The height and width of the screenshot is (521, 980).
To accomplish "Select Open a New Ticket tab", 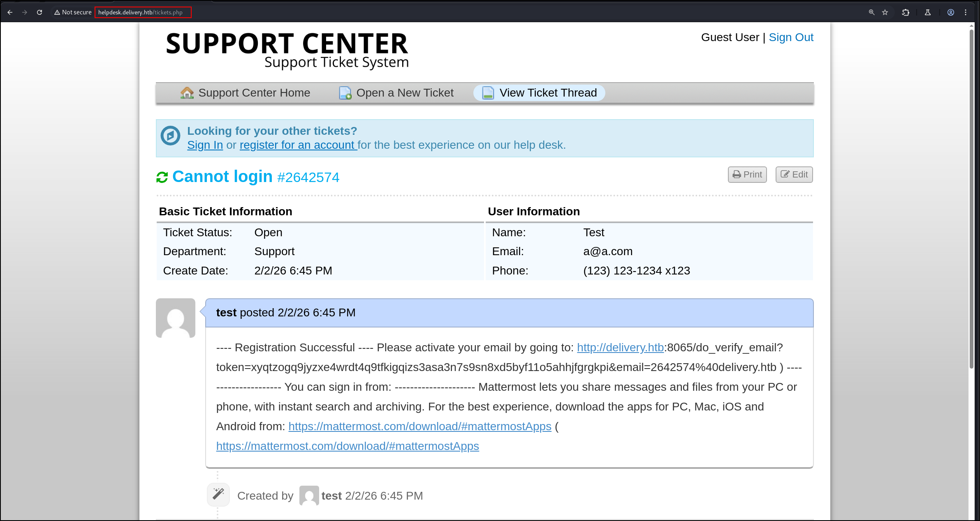I will point(396,93).
